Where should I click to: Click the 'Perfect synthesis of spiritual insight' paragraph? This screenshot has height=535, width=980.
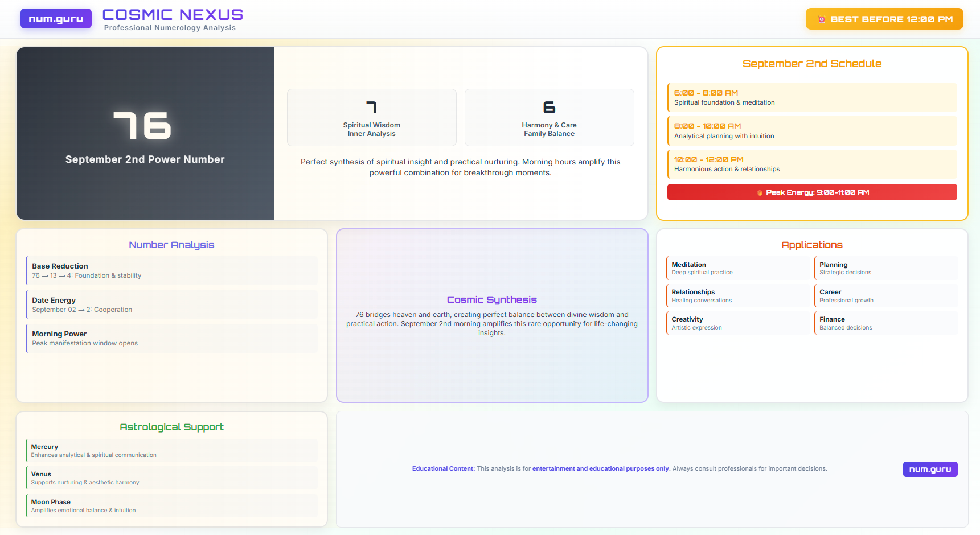click(x=461, y=167)
